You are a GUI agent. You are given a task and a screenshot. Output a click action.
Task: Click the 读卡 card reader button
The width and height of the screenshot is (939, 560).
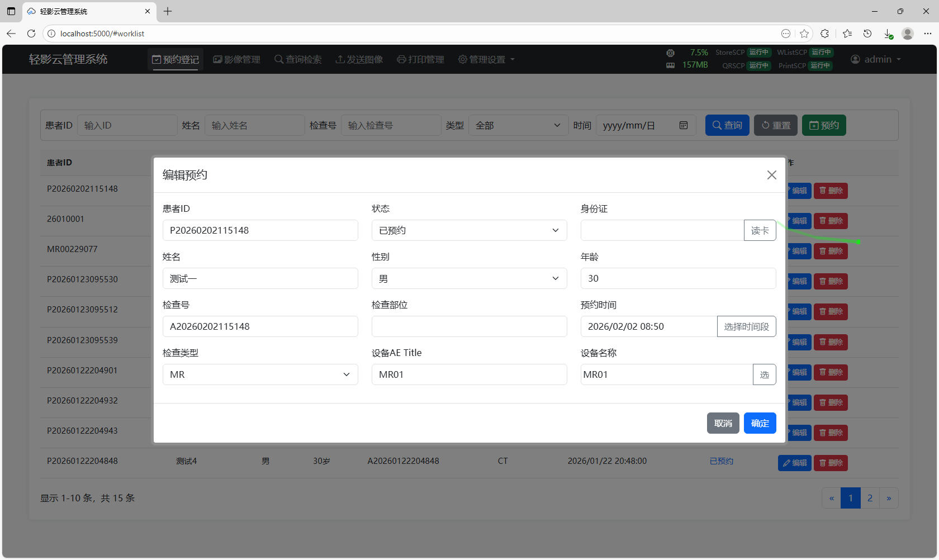(760, 230)
